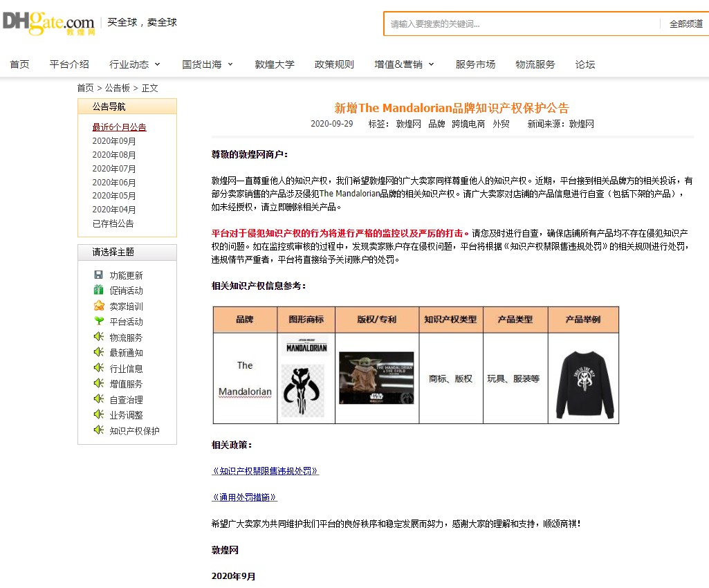Open the 2020年05月 announcements
This screenshot has height=588, width=709.
pos(114,196)
